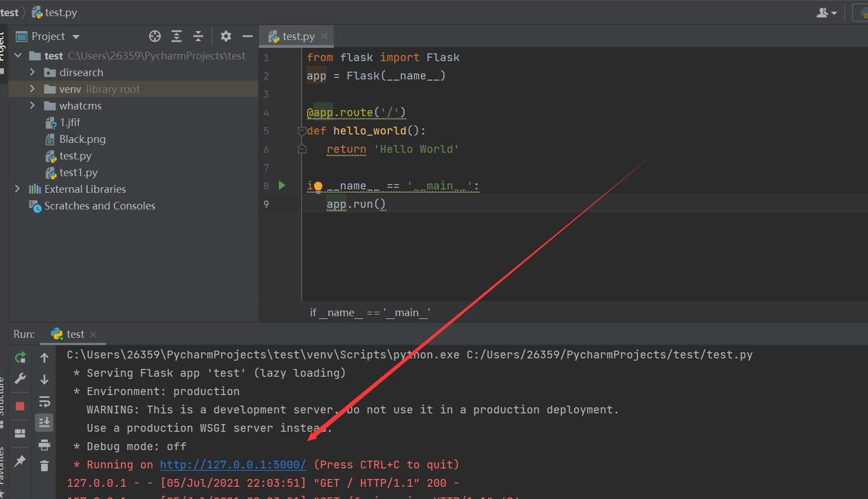The width and height of the screenshot is (868, 499).
Task: Select the test tab in the Run panel
Action: click(x=68, y=334)
